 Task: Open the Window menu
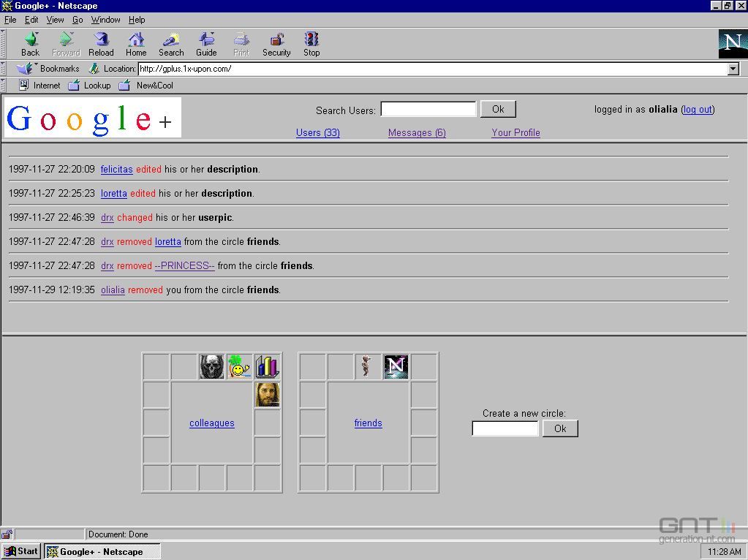[x=105, y=20]
